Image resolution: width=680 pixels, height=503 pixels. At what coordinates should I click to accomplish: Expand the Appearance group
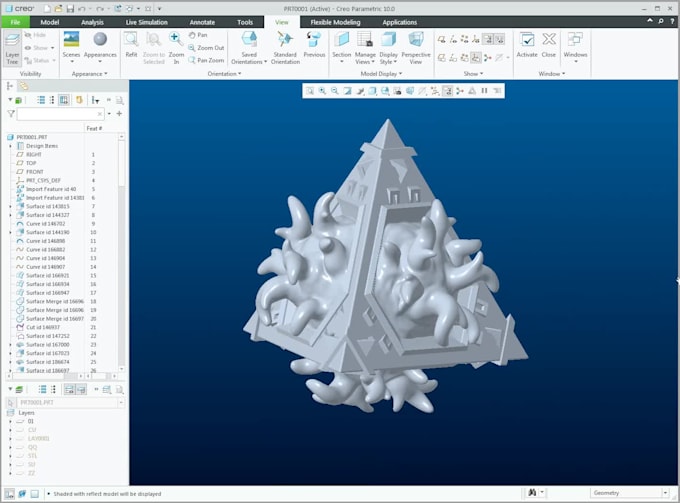pyautogui.click(x=89, y=74)
